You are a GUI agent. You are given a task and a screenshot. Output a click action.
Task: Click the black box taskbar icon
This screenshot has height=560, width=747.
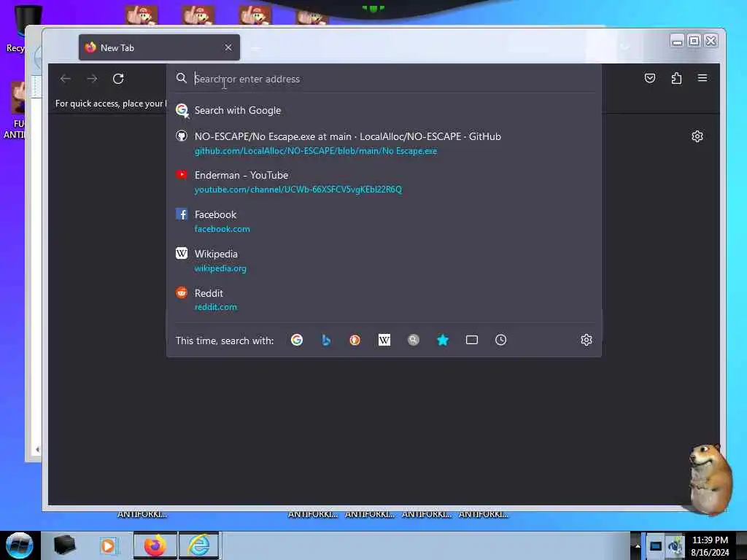64,545
